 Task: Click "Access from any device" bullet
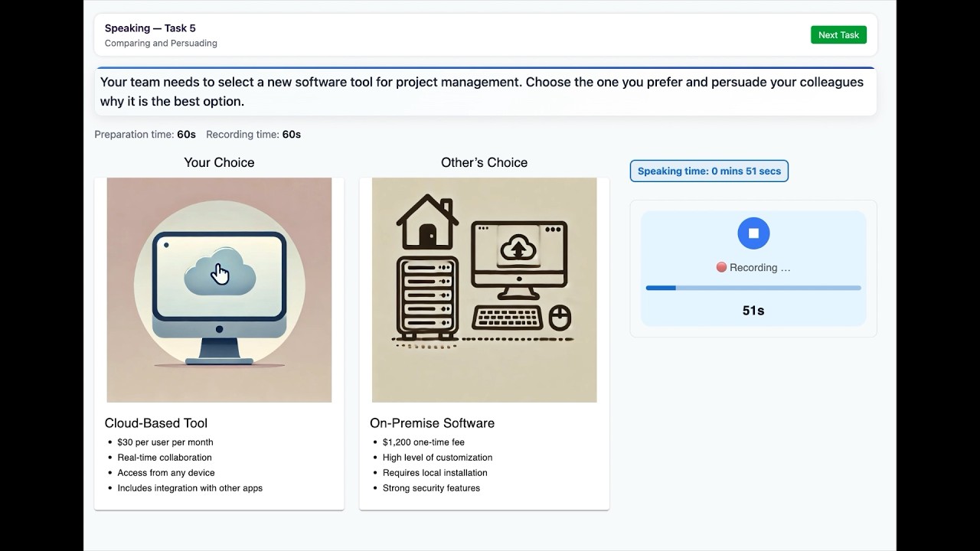[x=166, y=473]
